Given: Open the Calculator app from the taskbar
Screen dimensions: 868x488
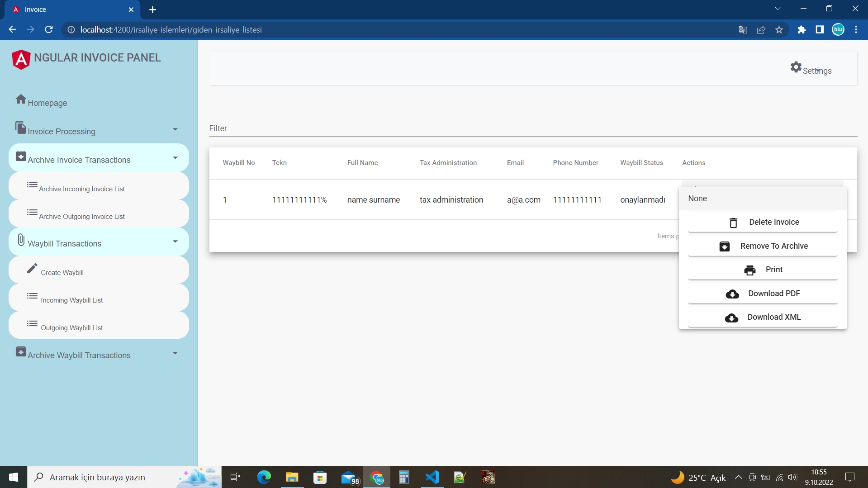Looking at the screenshot, I should point(404,477).
